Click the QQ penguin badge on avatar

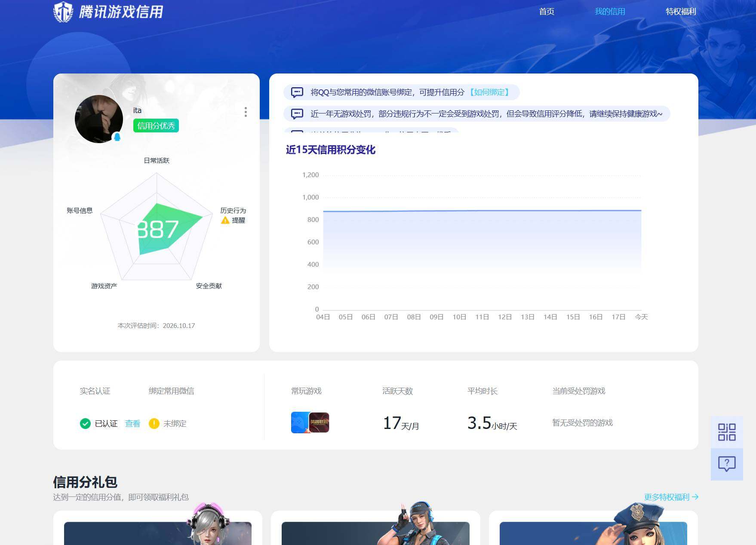(117, 137)
